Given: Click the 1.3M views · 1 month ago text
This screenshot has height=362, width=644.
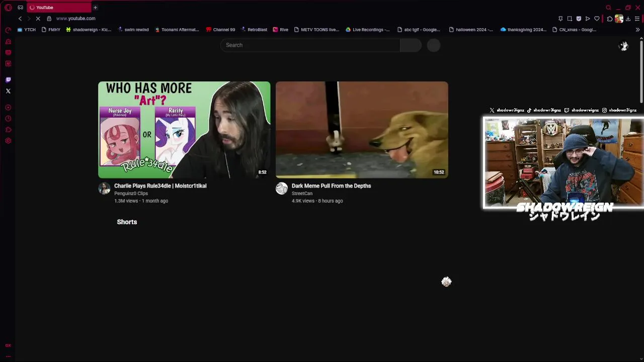Looking at the screenshot, I should tap(141, 201).
